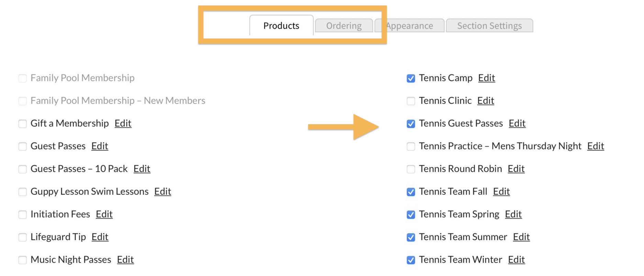Select the Products tab

pyautogui.click(x=281, y=26)
